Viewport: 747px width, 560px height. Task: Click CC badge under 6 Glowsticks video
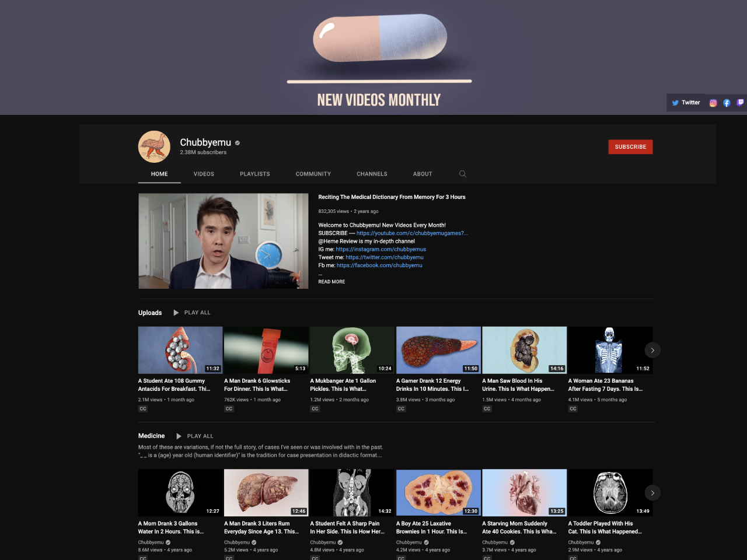(x=229, y=409)
